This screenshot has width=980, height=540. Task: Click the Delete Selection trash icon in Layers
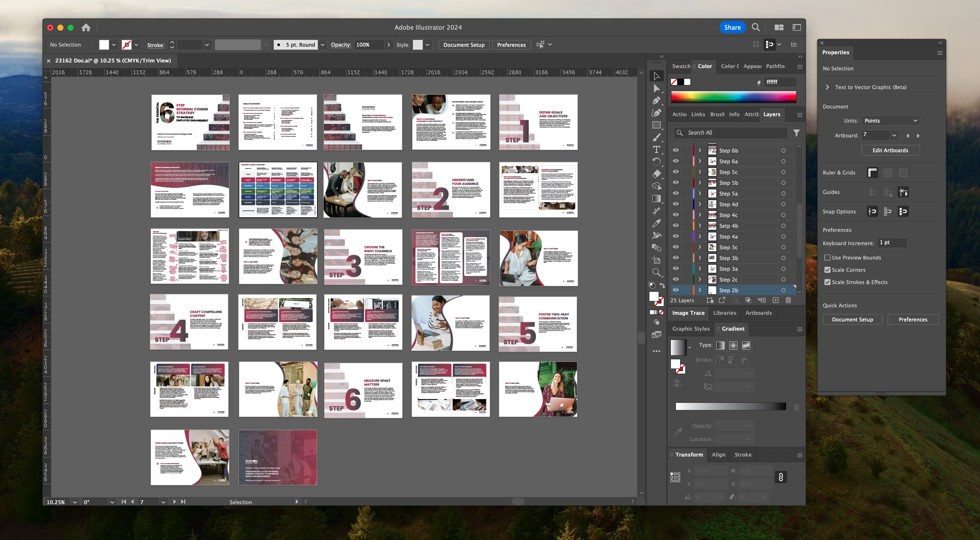(788, 300)
